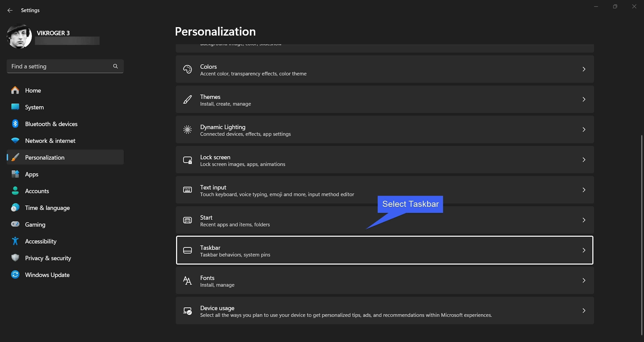Click the search magnifier icon
Screen dimensions: 644x342
point(115,66)
